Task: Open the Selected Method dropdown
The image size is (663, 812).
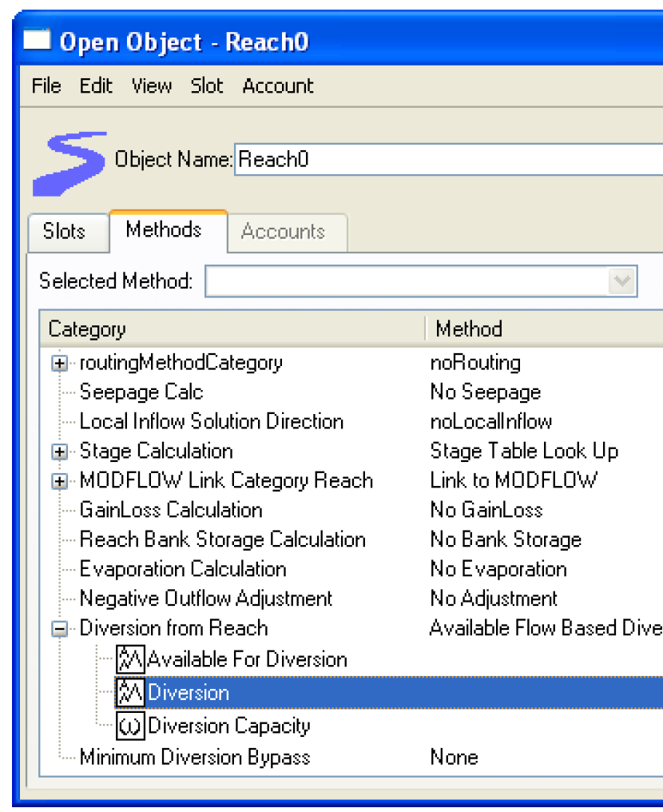Action: pos(622,281)
